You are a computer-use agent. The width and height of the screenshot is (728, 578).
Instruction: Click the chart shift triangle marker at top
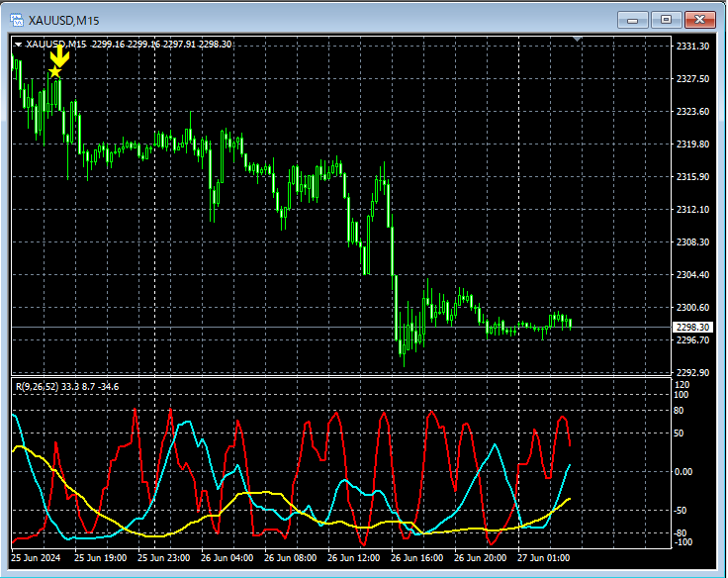coord(577,39)
